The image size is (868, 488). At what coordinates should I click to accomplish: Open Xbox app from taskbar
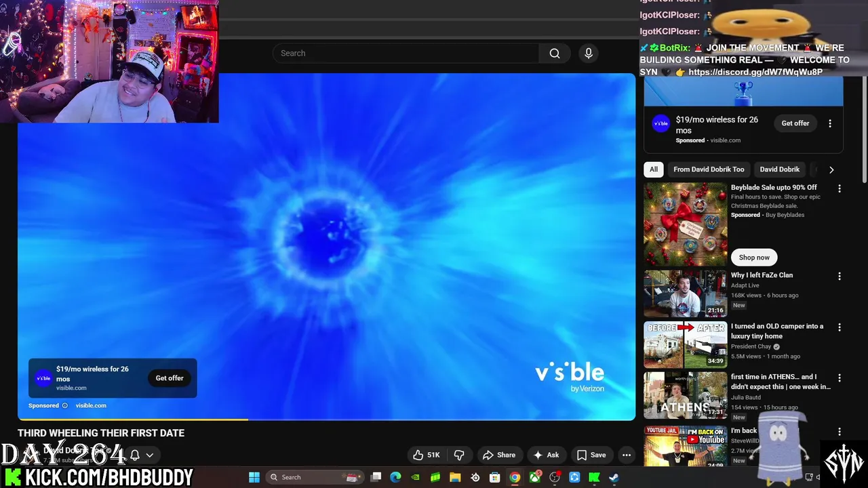[535, 477]
